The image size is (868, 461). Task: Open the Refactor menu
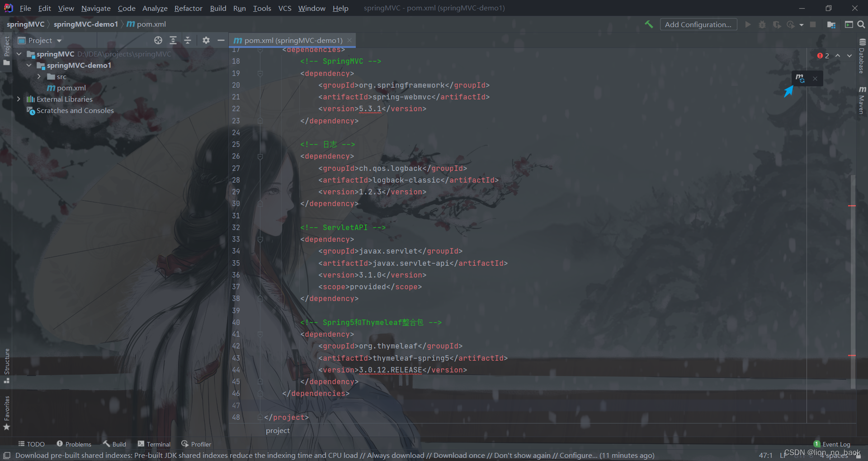[x=188, y=8]
